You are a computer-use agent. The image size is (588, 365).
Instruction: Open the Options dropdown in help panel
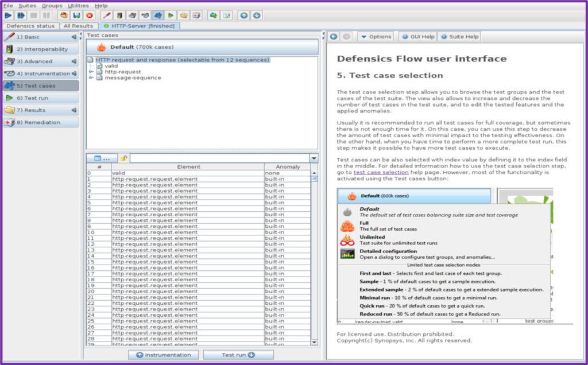[x=376, y=37]
